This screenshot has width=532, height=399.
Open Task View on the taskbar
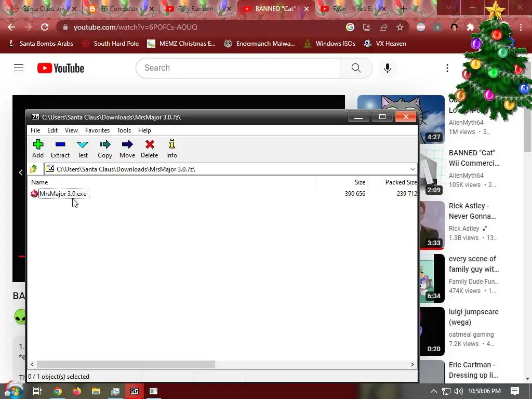(x=37, y=391)
